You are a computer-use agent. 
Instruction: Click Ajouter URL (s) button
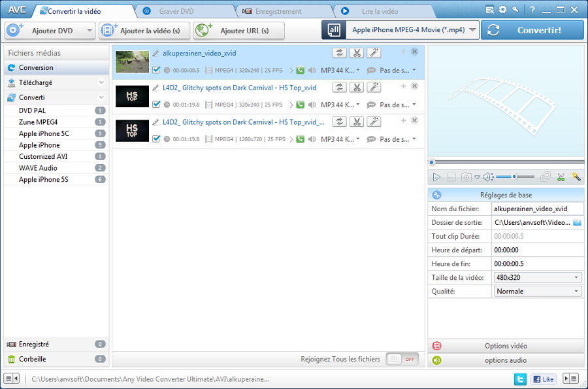tap(239, 30)
